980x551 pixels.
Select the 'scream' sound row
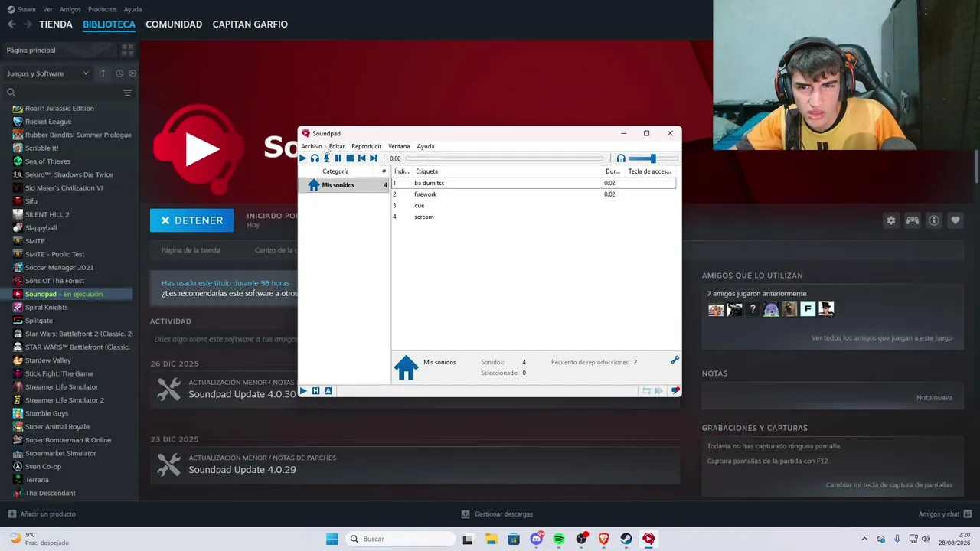pos(534,217)
